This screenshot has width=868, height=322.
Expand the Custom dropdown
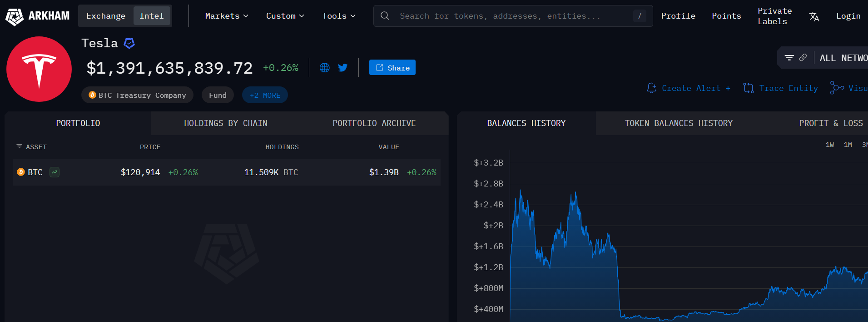pyautogui.click(x=285, y=16)
